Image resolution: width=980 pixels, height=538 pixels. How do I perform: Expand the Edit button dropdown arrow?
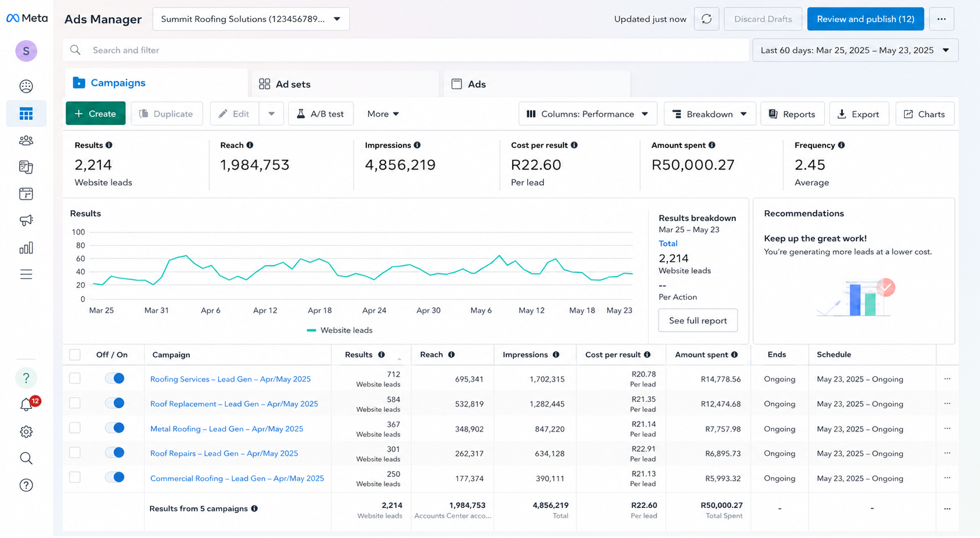(x=271, y=114)
